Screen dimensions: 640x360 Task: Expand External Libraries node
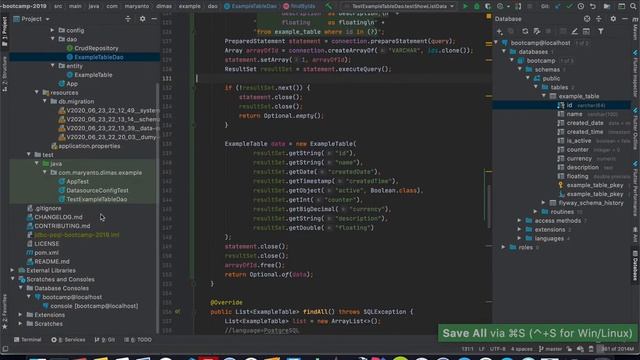(x=13, y=270)
